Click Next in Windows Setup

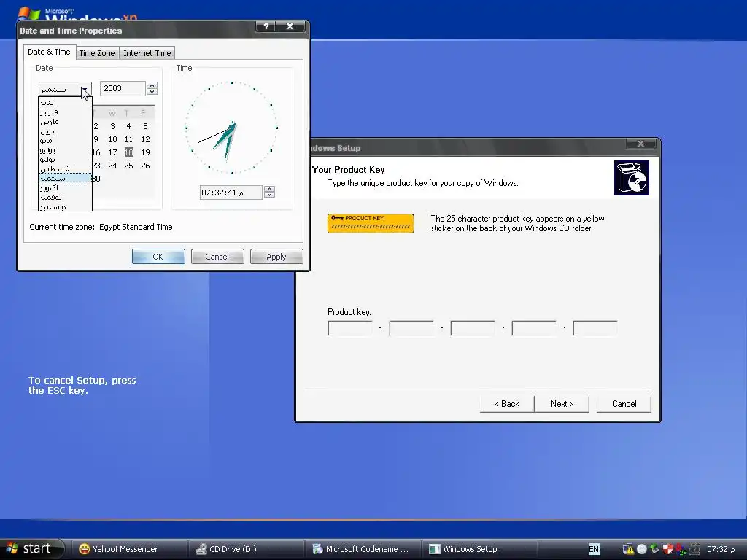(x=562, y=404)
